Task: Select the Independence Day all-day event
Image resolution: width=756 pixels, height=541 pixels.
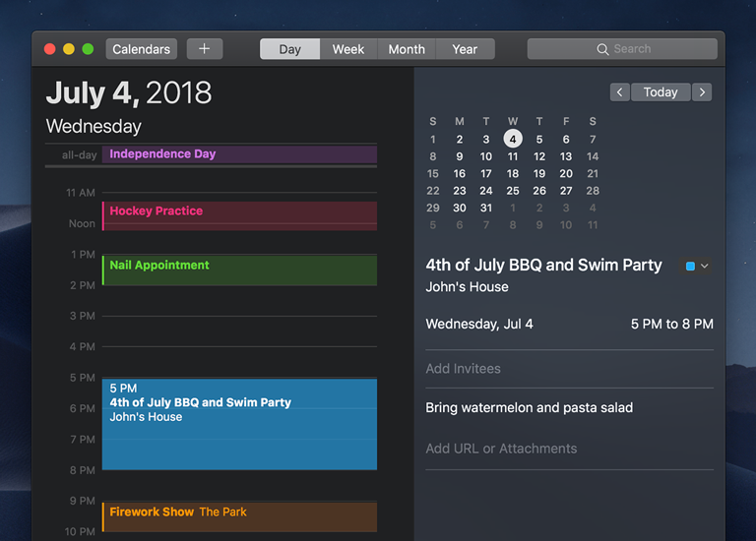Action: [x=239, y=154]
